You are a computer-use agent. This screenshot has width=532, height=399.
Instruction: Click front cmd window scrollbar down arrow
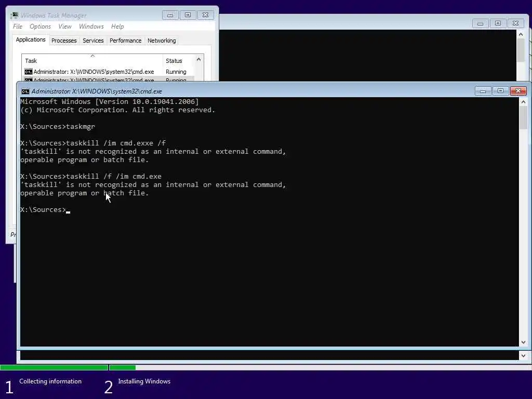[x=523, y=342]
